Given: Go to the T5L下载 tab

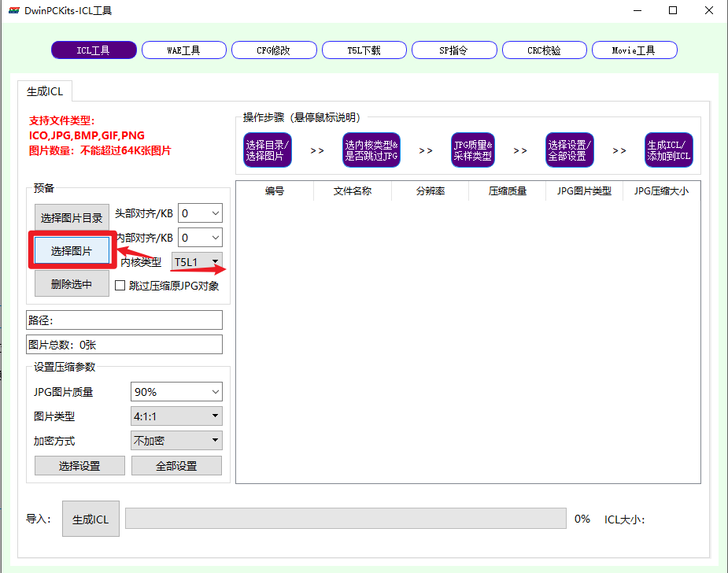Looking at the screenshot, I should pos(364,50).
